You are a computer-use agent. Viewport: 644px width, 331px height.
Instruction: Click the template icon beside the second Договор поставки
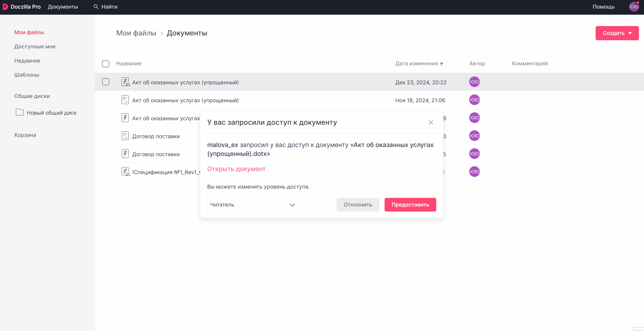[x=125, y=154]
